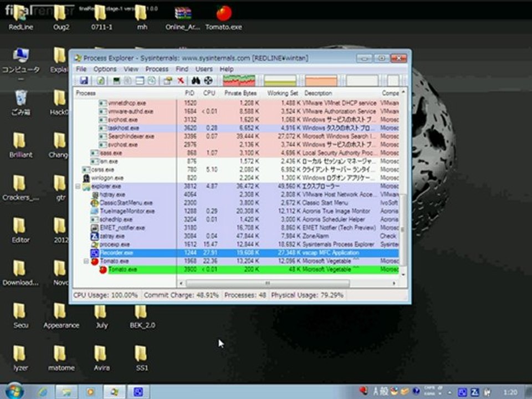Open the Process menu
Screen dimensions: 532x399
[157, 69]
